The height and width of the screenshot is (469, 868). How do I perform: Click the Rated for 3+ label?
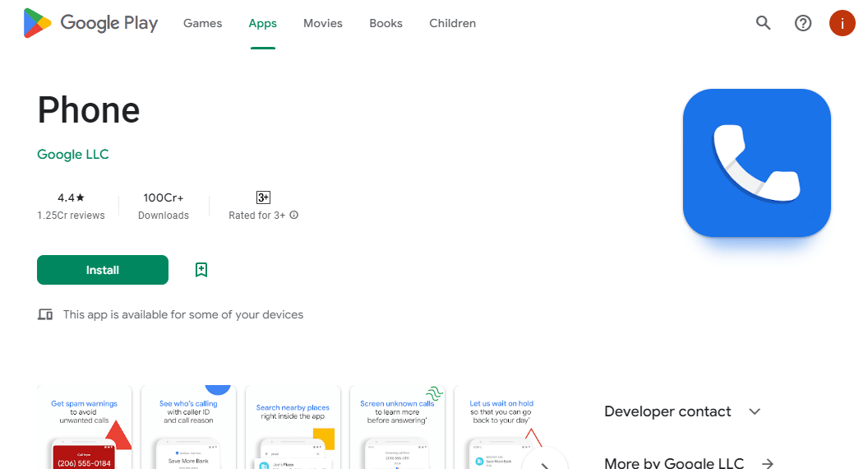point(256,215)
